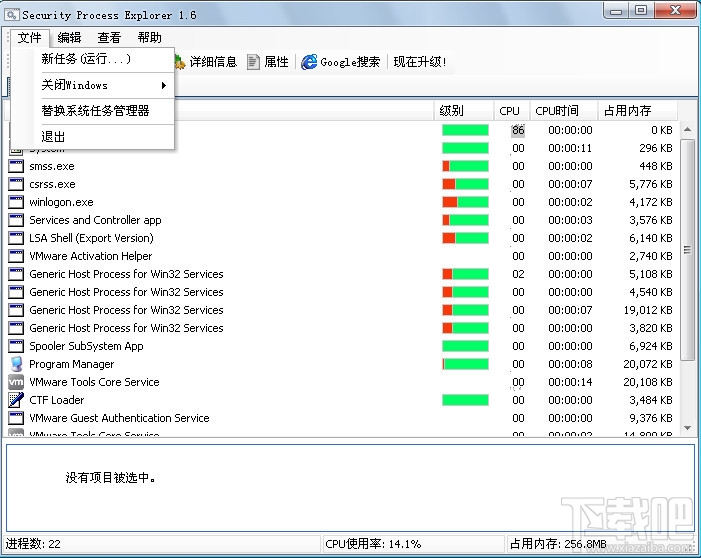Open the 查看 menu
The height and width of the screenshot is (558, 701).
(x=109, y=38)
